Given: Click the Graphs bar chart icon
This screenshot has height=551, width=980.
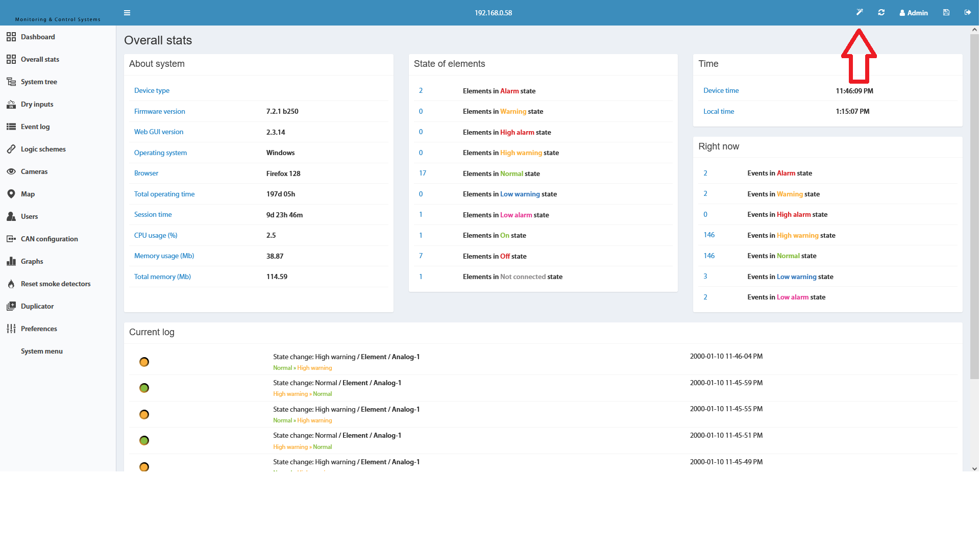Looking at the screenshot, I should (x=11, y=261).
